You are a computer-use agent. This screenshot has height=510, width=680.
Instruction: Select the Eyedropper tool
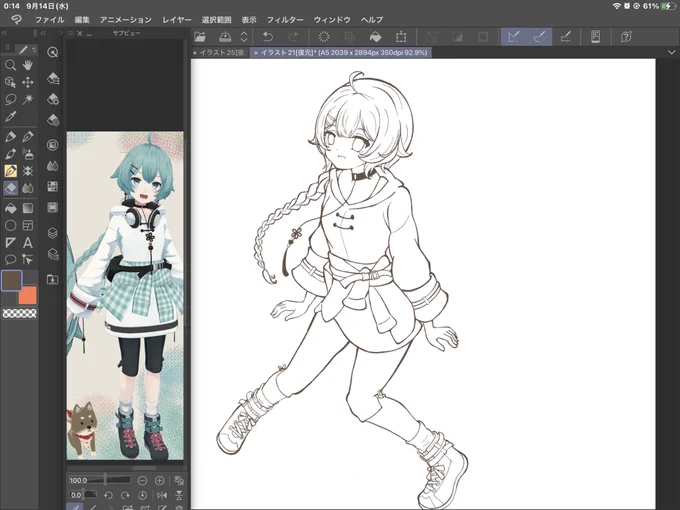(x=10, y=116)
